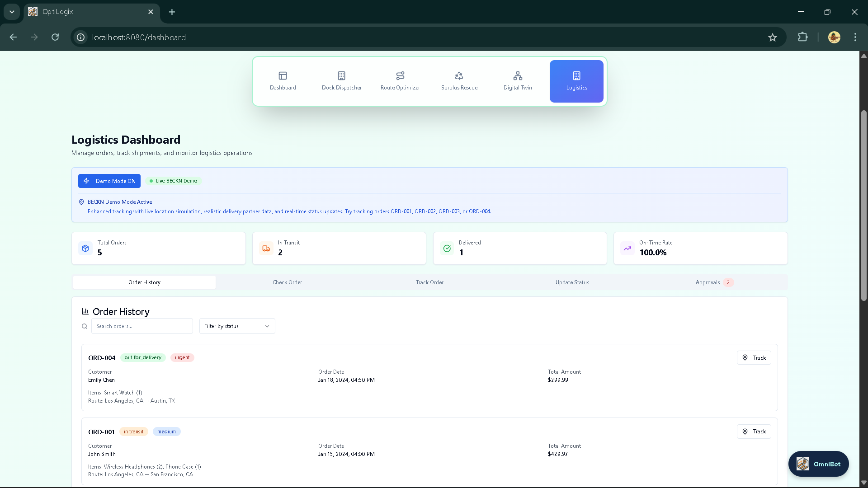Track order ORD-004
Viewport: 868px width, 488px height.
coord(754,358)
